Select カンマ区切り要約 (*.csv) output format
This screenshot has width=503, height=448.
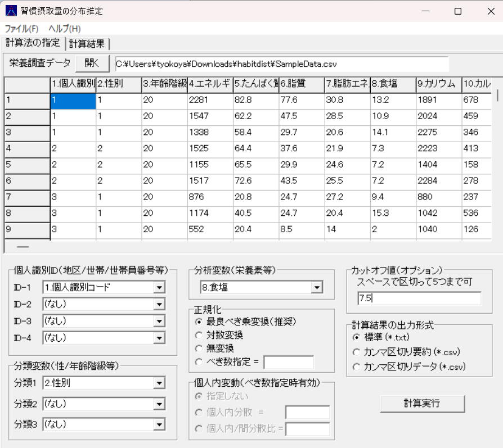point(356,352)
